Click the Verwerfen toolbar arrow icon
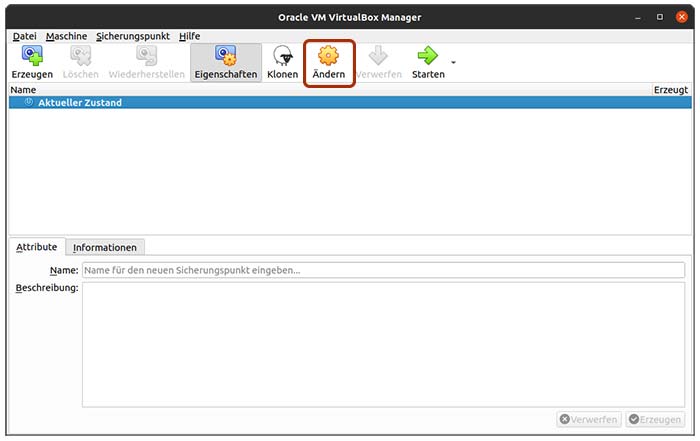The width and height of the screenshot is (700, 441). pos(379,55)
